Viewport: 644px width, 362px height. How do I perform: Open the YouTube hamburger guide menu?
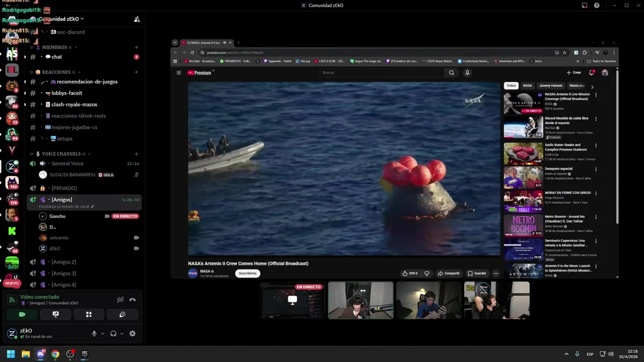tap(179, 72)
